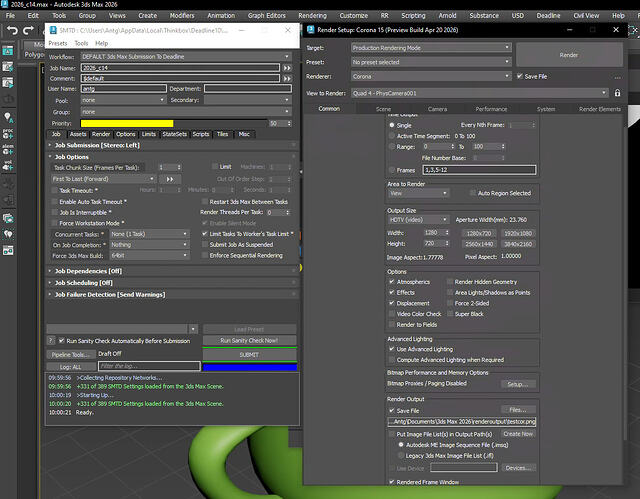Click the Frames text field with 1,3,5-12
This screenshot has width=640, height=499.
coord(479,170)
